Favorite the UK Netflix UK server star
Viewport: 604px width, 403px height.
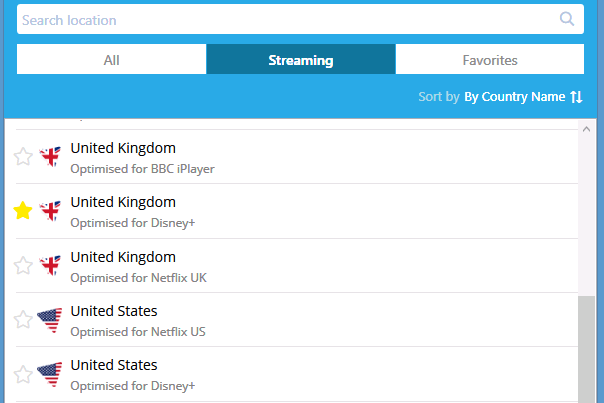[23, 265]
